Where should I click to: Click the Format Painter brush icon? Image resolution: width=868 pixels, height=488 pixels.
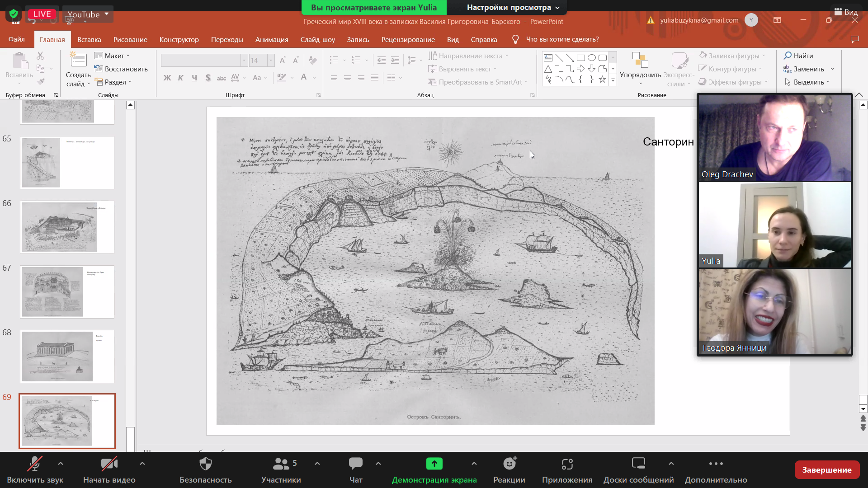coord(40,82)
